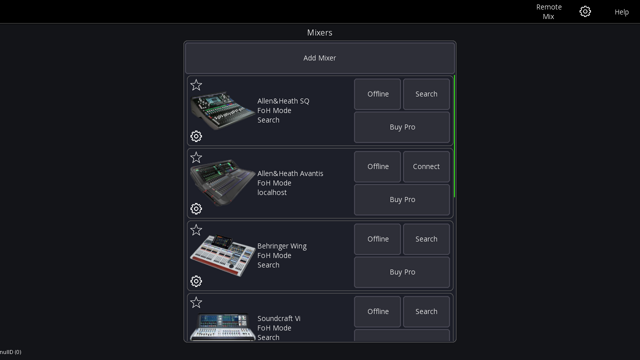Click 'FoH Mode' under Behringer Wing
Screen dimensions: 640x360
tap(274, 256)
